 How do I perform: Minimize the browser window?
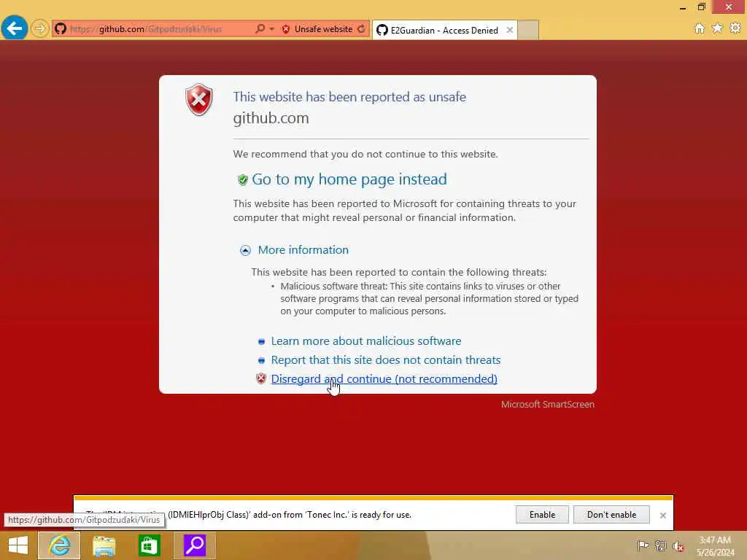[x=683, y=7]
